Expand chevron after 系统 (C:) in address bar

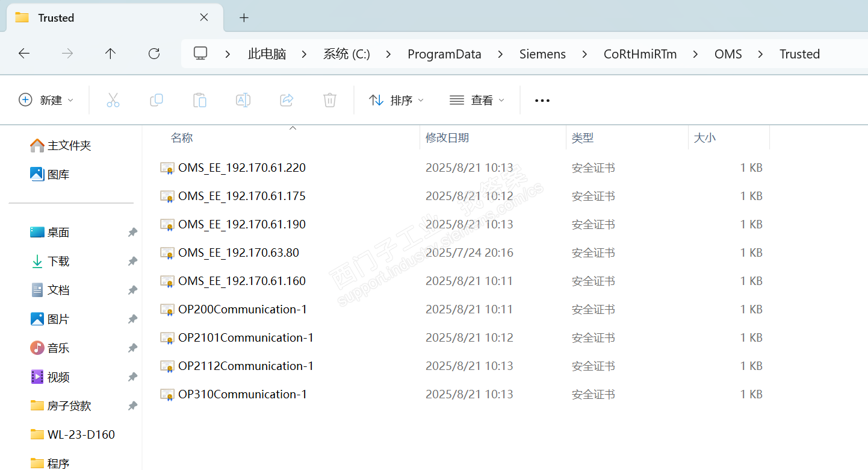(388, 54)
